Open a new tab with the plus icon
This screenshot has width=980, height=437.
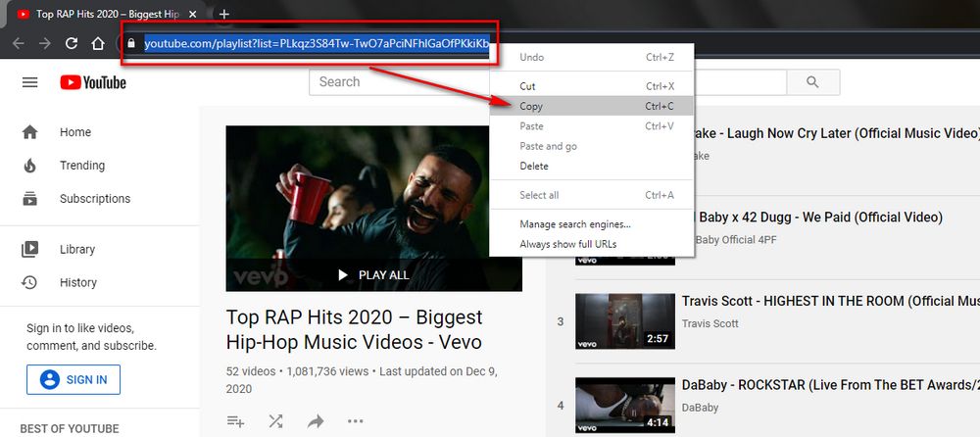pos(224,14)
